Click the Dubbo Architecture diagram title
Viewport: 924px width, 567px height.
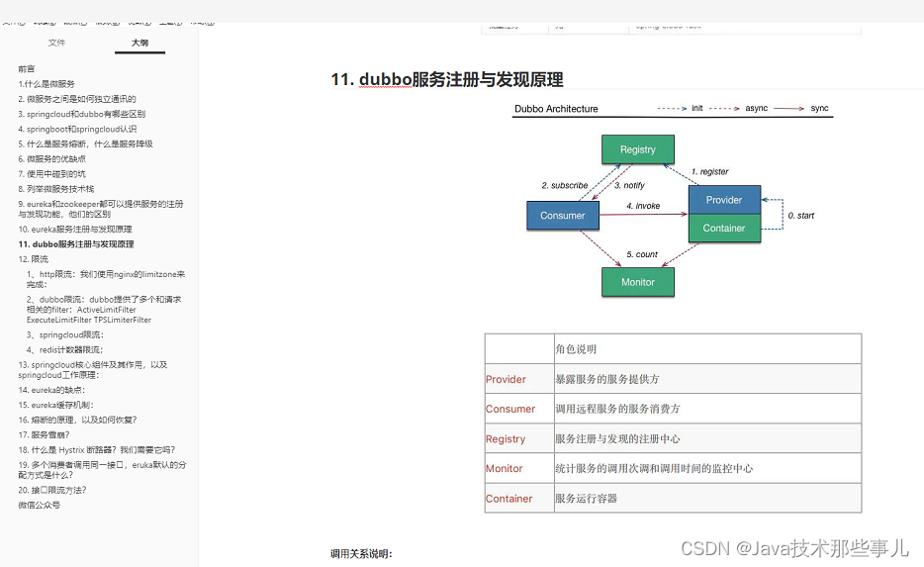pyautogui.click(x=556, y=109)
